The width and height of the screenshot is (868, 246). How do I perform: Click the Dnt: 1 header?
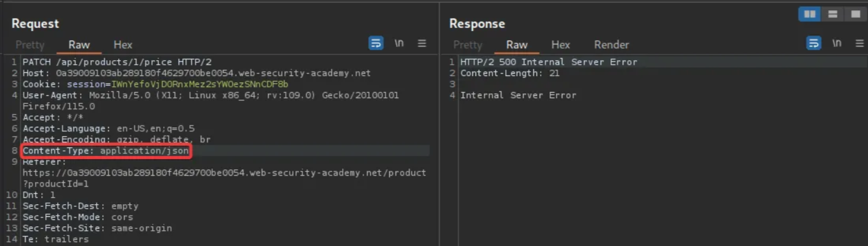(x=39, y=195)
